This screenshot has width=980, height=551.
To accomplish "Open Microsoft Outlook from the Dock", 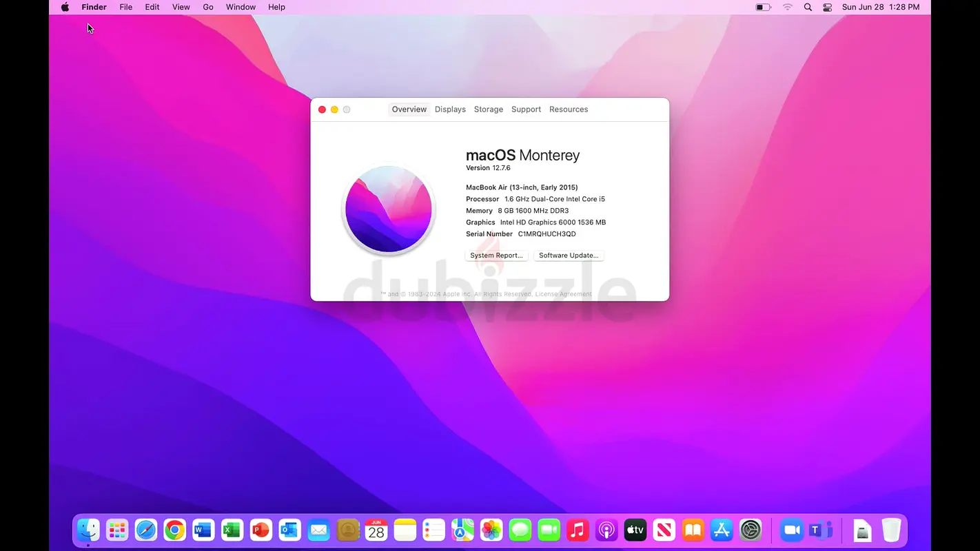I will pos(289,530).
